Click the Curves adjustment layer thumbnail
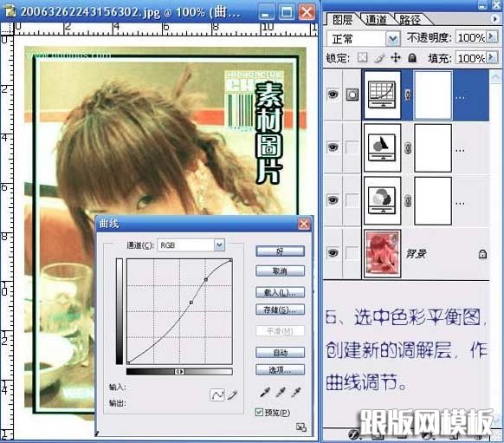504x443 pixels. coord(382,94)
